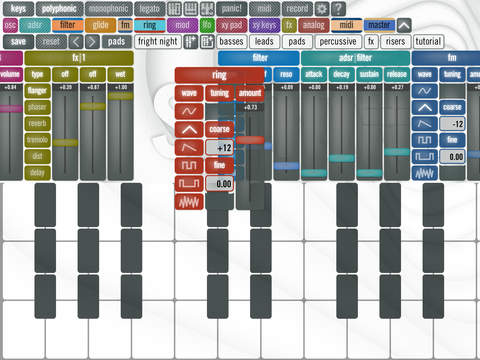Open the settings gear icon
Screen dimensions: 480x360
click(x=322, y=9)
